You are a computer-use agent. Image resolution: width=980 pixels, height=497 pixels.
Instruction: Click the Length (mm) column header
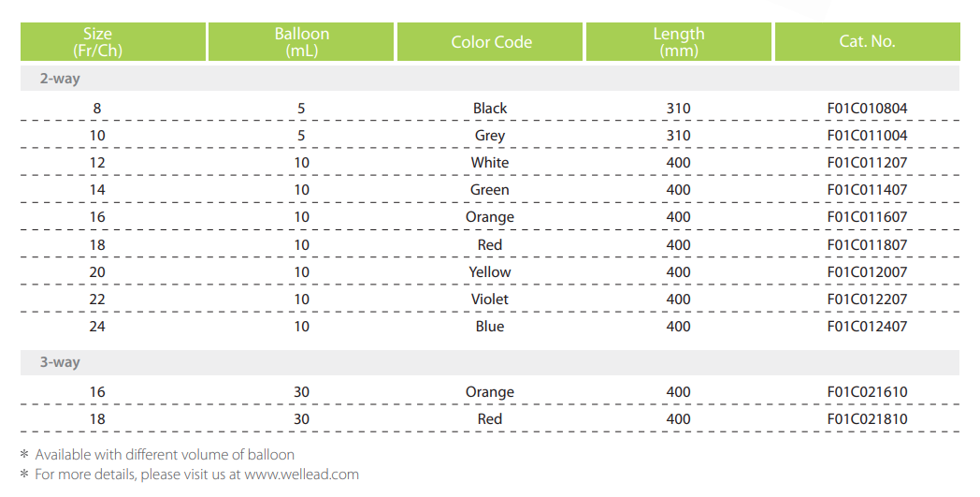pyautogui.click(x=678, y=42)
